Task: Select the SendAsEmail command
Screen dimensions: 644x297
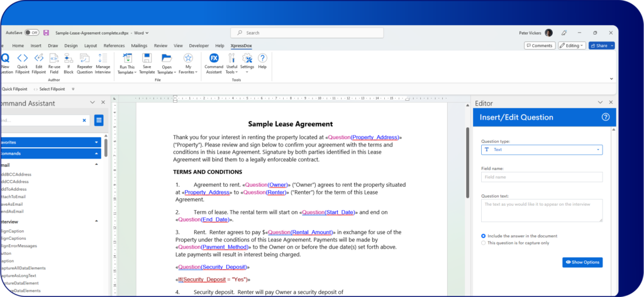Action: pos(12,211)
